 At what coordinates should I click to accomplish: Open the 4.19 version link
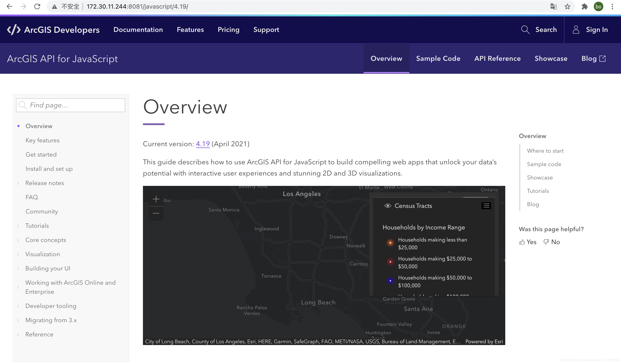203,144
